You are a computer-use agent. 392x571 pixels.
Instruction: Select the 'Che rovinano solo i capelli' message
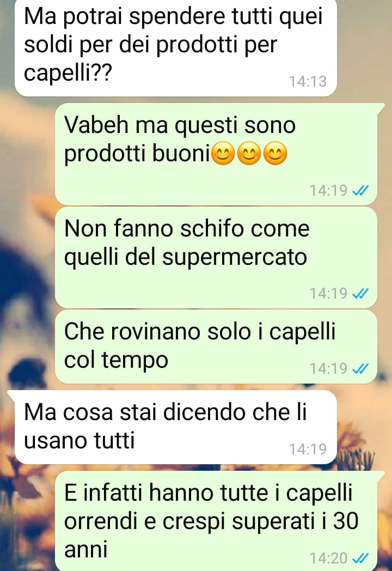pos(216,347)
